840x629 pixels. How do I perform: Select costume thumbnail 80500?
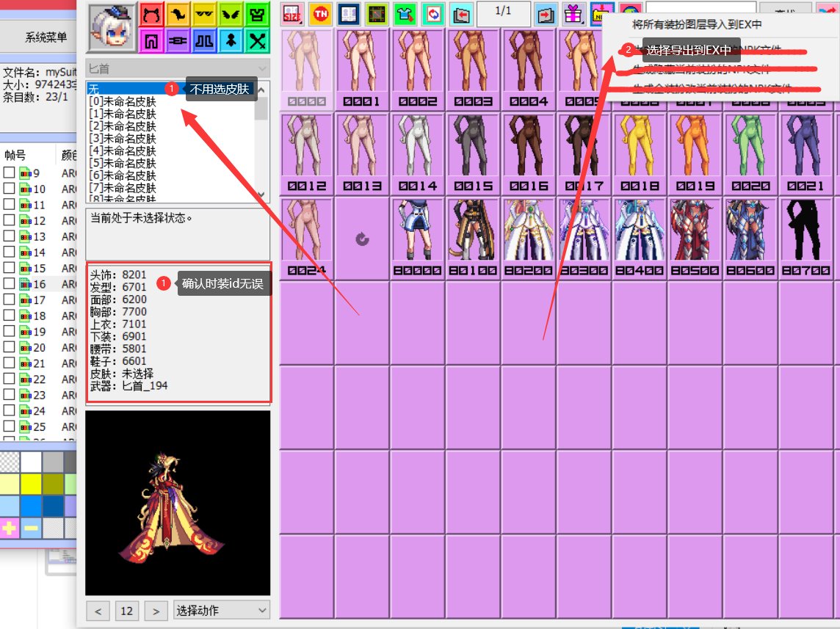[695, 239]
